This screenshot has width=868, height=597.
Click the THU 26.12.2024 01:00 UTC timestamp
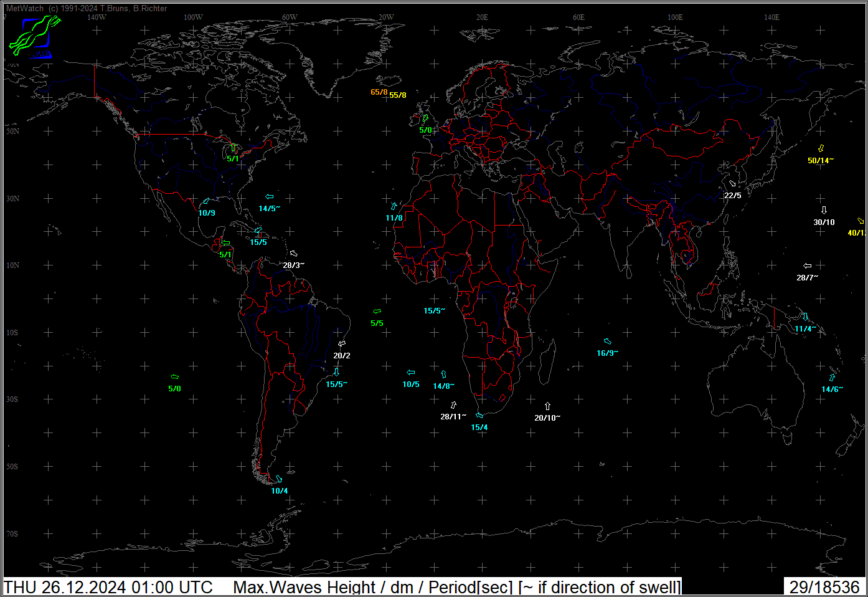coord(108,587)
